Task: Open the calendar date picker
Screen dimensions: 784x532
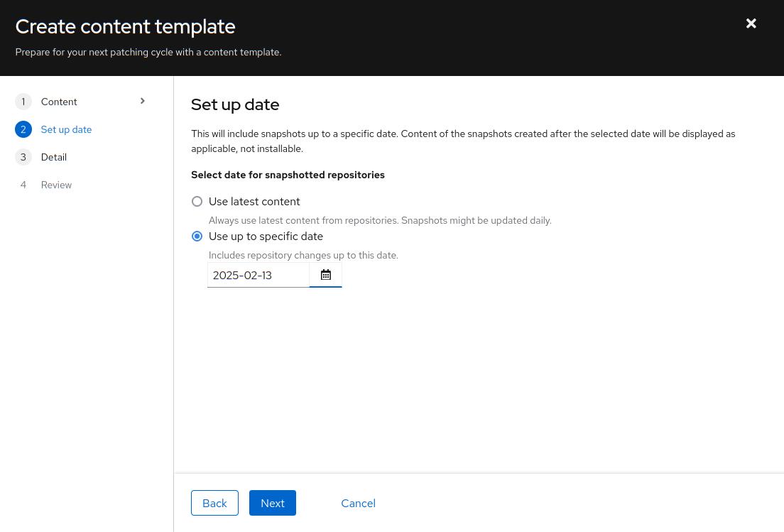Action: (x=326, y=275)
